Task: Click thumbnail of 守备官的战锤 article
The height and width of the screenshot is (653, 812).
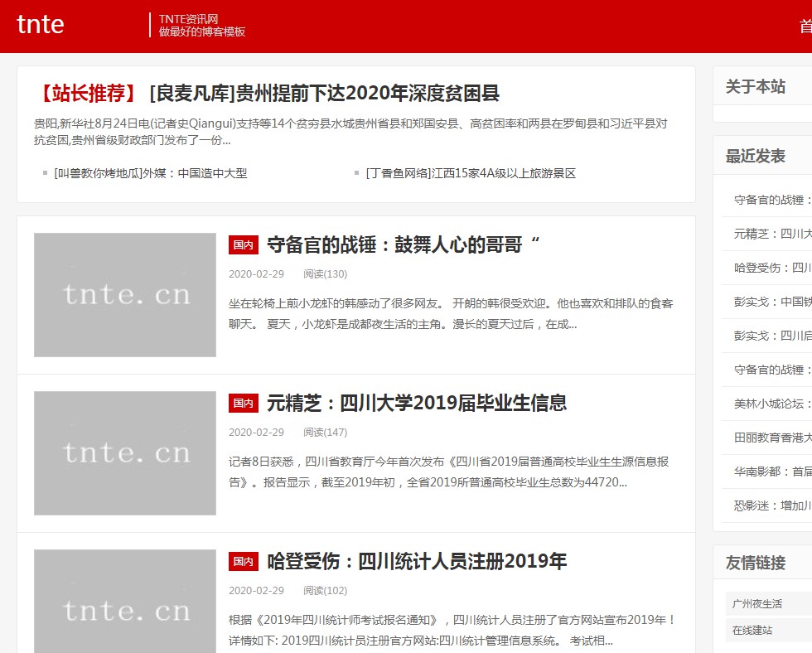Action: point(125,295)
